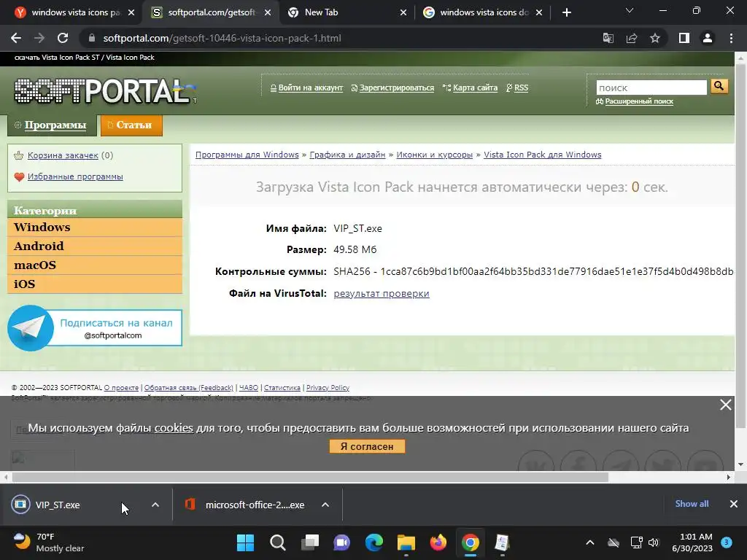
Task: Open the tab search dropdown chevron
Action: tap(630, 10)
